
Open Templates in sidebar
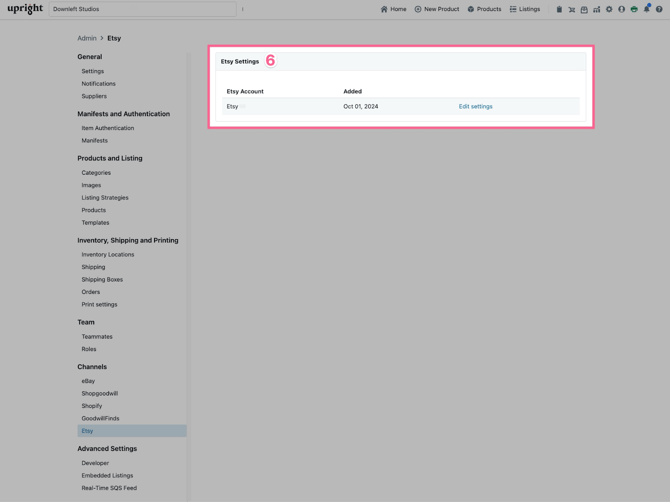95,223
